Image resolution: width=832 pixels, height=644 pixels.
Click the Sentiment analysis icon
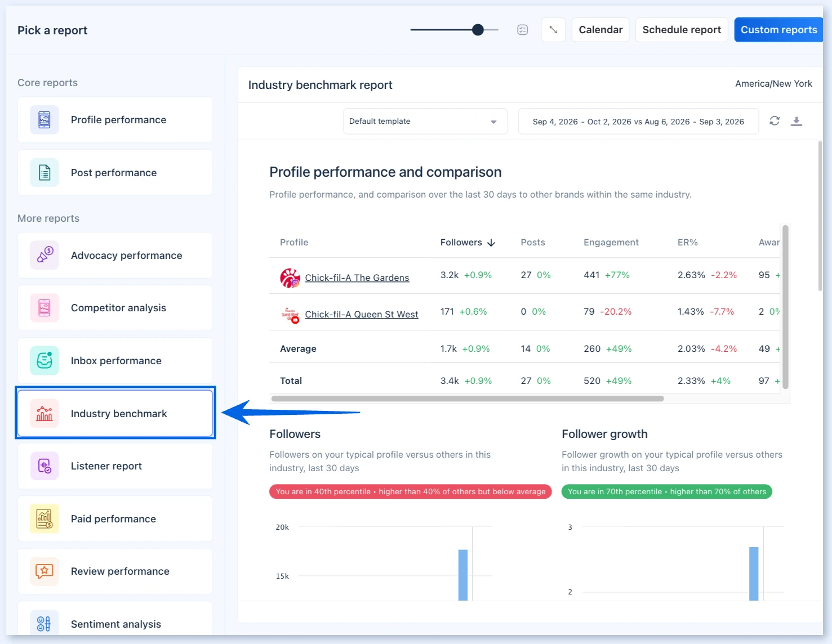pos(45,624)
